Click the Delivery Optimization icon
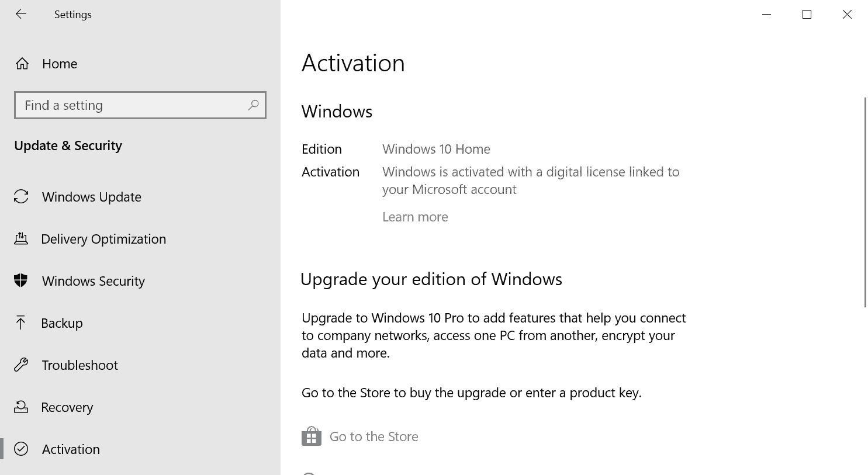Image resolution: width=868 pixels, height=475 pixels. coord(21,239)
